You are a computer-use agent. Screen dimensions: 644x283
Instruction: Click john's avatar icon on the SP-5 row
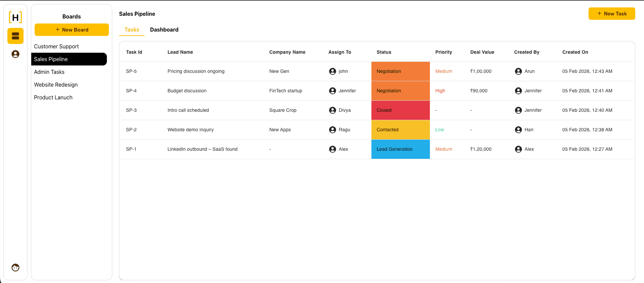coord(332,71)
